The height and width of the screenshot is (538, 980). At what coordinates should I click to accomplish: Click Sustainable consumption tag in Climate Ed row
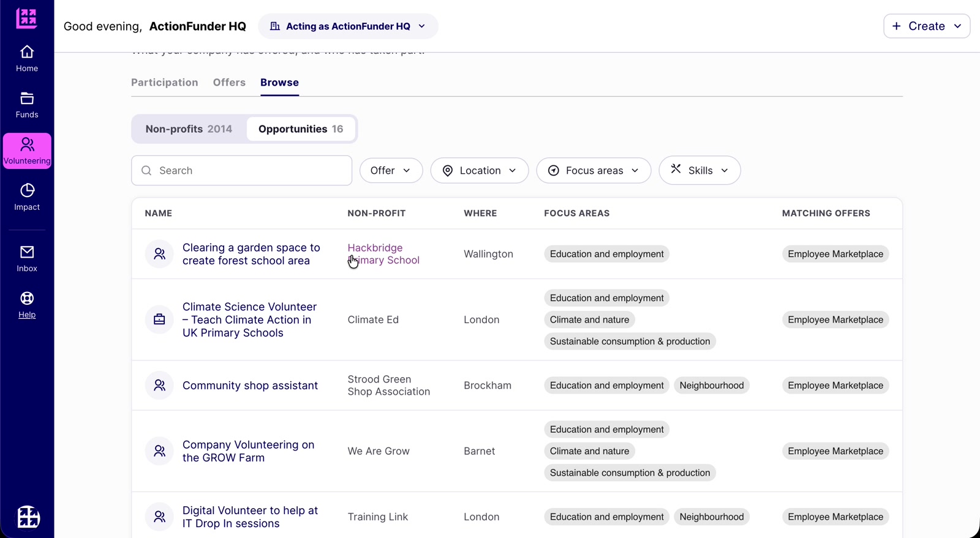pos(630,342)
